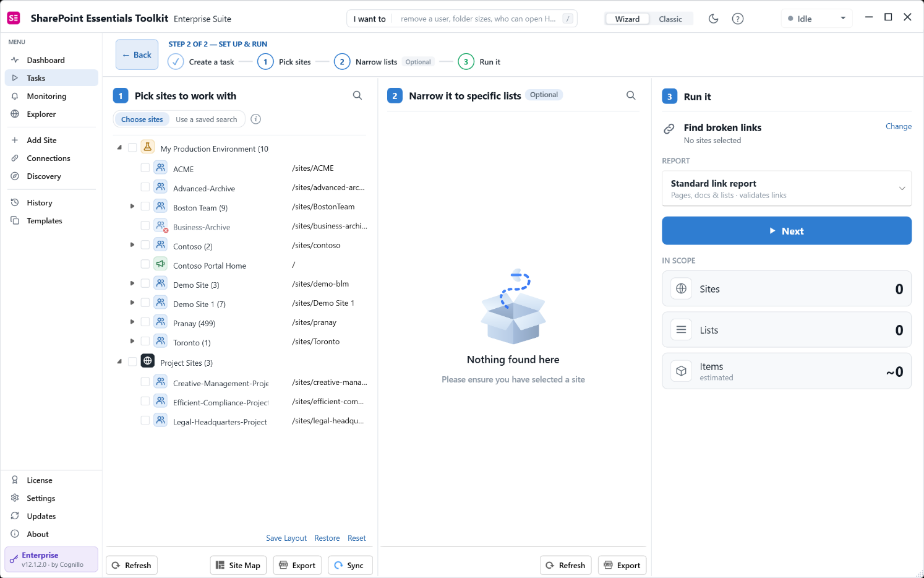The height and width of the screenshot is (578, 924).
Task: Go to Monitoring in sidebar
Action: pyautogui.click(x=51, y=96)
